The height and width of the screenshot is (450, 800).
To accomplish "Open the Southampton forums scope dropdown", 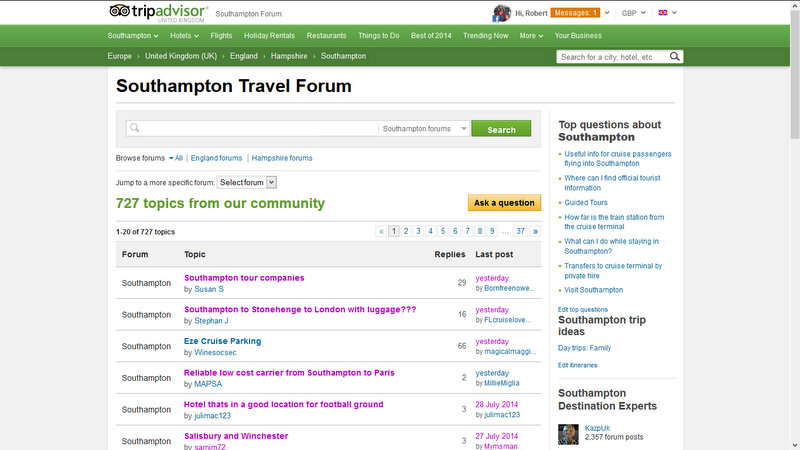I will coord(424,129).
